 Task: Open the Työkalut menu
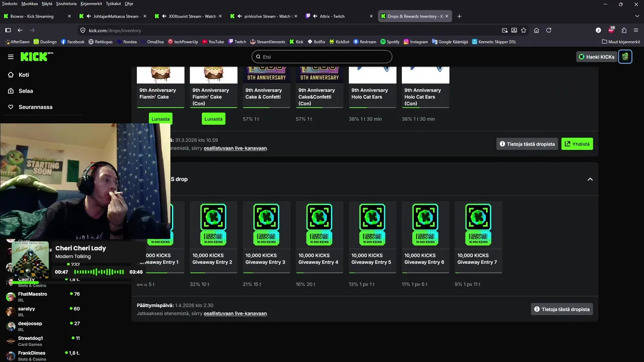pyautogui.click(x=114, y=4)
